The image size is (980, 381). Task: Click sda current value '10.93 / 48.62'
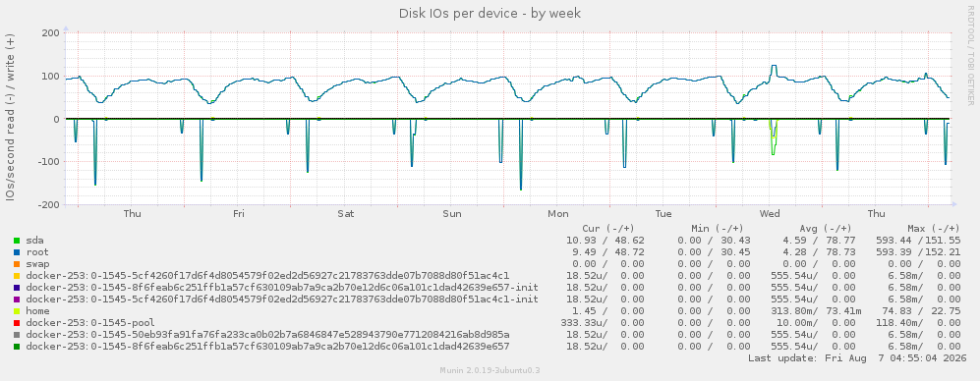pos(605,240)
